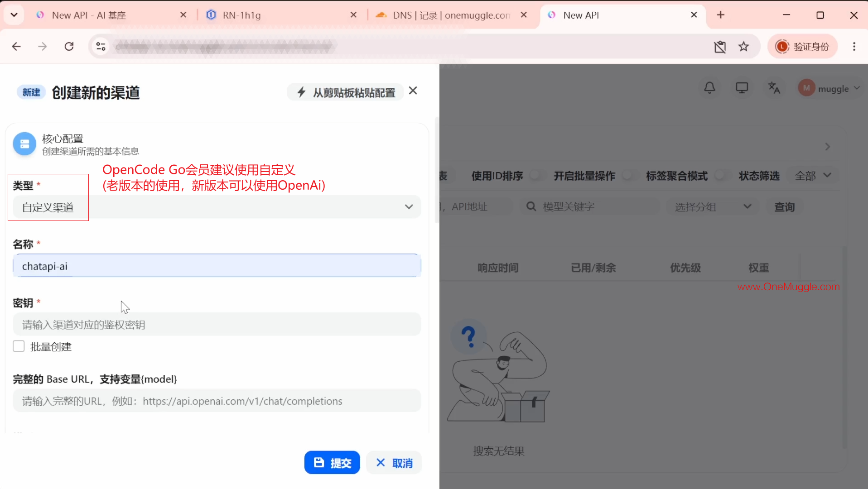Open the notifications bell
Screen dimensions: 868x489
point(709,88)
